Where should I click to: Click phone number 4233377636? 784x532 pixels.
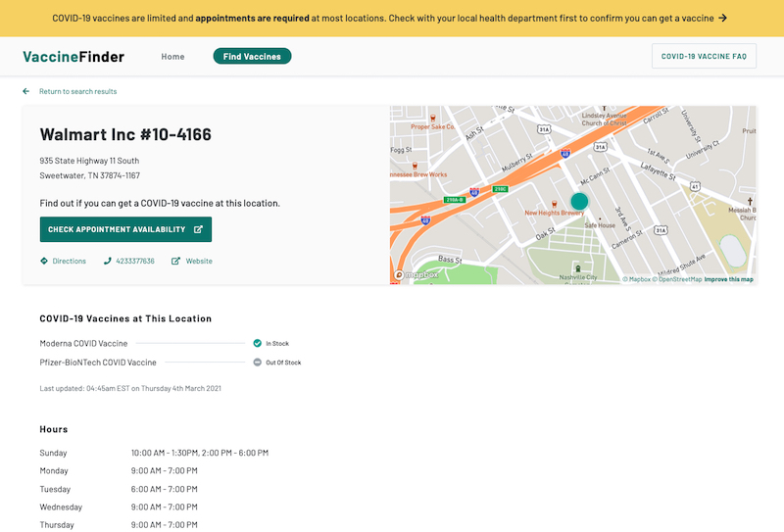[x=135, y=261]
